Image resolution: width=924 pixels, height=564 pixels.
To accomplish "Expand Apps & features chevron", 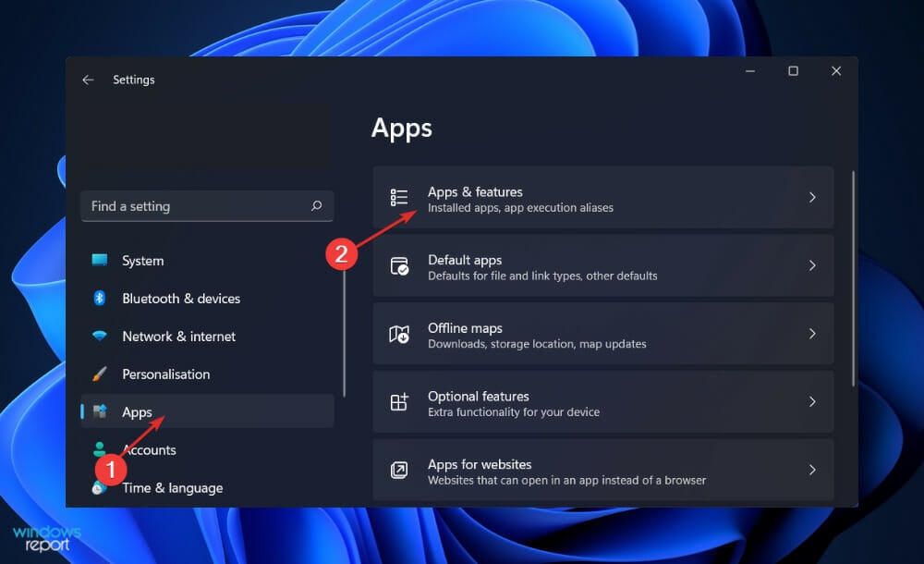I will coord(812,197).
